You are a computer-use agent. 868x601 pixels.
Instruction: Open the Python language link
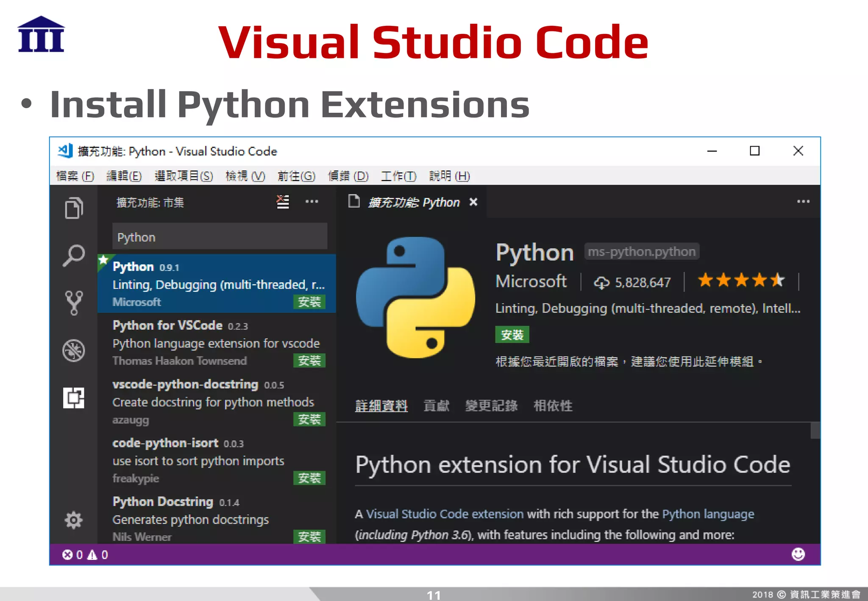(708, 514)
